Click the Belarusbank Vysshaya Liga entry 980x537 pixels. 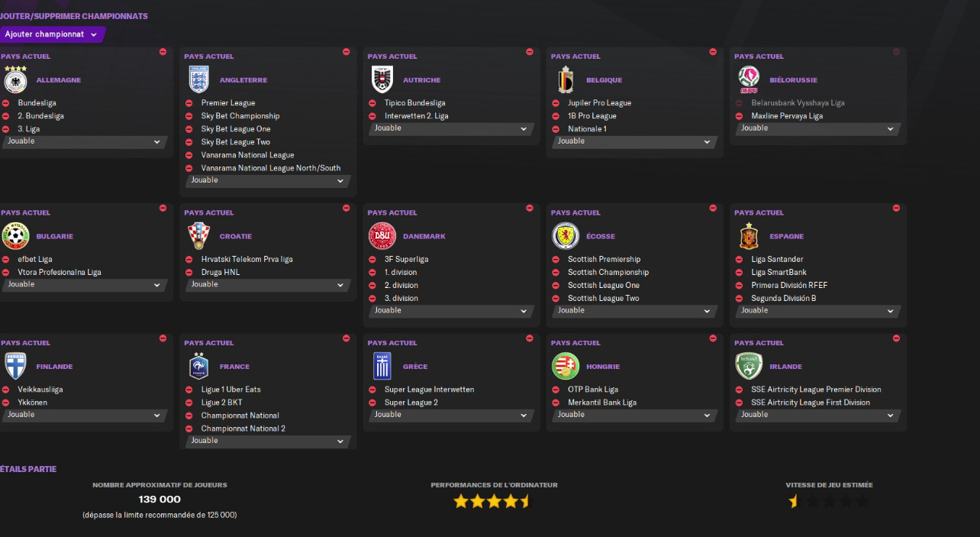(798, 103)
